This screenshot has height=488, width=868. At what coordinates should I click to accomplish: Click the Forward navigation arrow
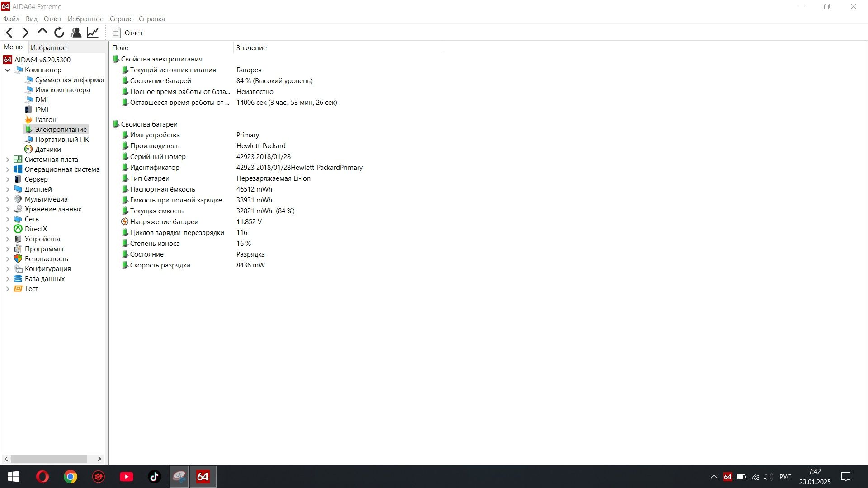pos(26,33)
